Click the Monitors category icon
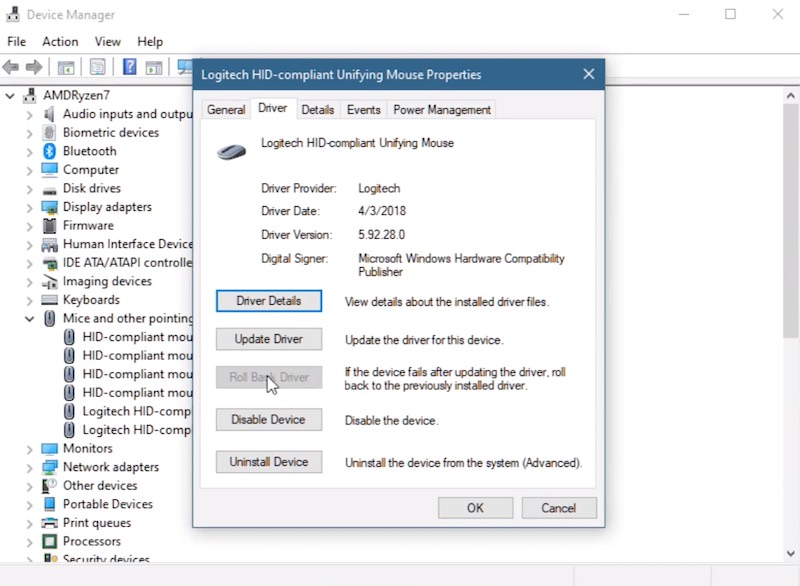This screenshot has height=586, width=800. [x=49, y=449]
